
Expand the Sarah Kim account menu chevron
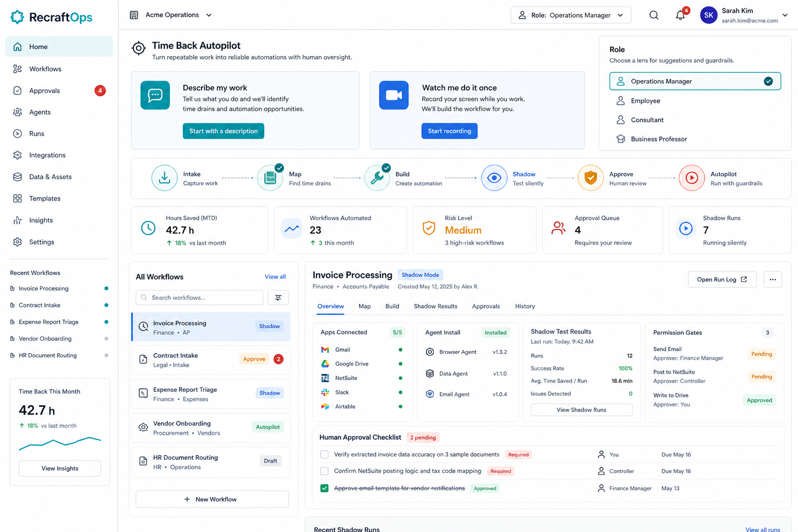click(785, 15)
